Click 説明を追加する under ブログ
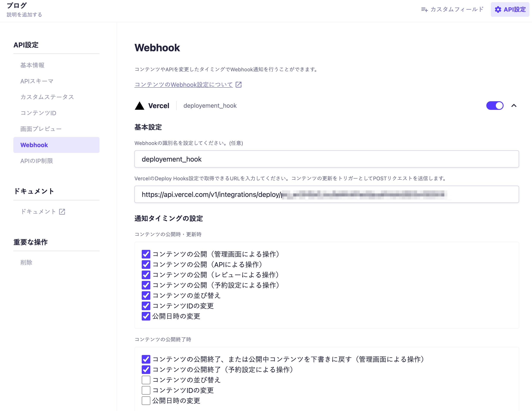The width and height of the screenshot is (532, 411). coord(24,15)
